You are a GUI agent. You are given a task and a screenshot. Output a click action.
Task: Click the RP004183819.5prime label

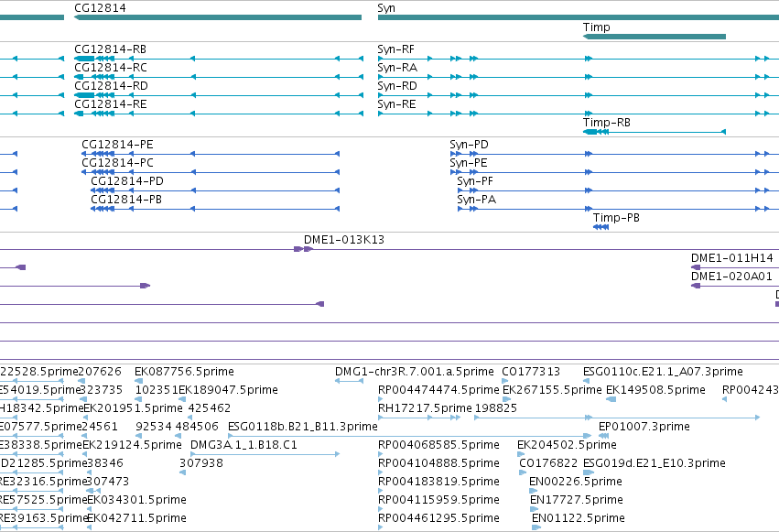click(x=438, y=482)
